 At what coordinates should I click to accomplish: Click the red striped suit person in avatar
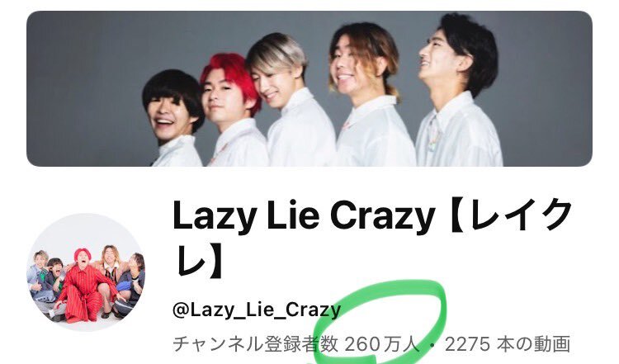pos(83,286)
